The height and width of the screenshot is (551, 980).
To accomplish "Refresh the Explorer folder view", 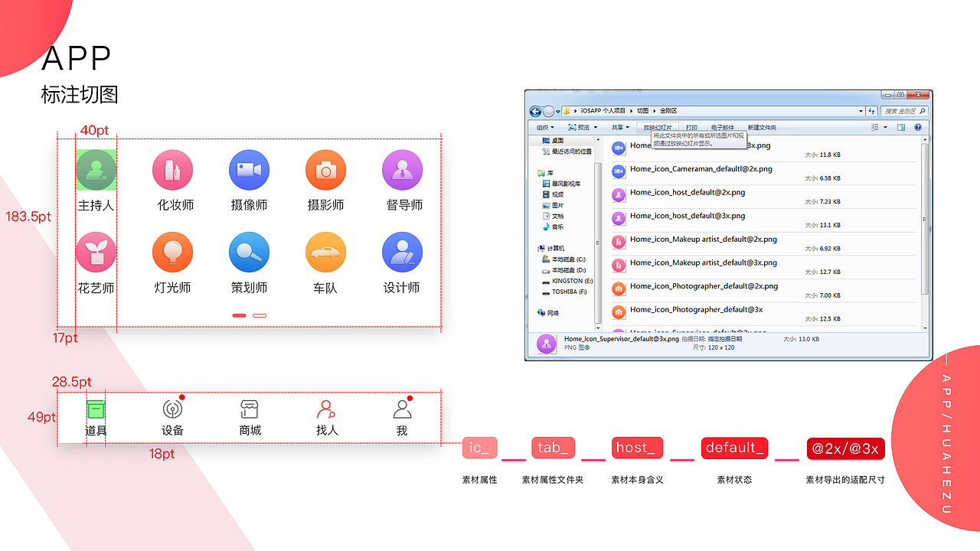I will 871,112.
